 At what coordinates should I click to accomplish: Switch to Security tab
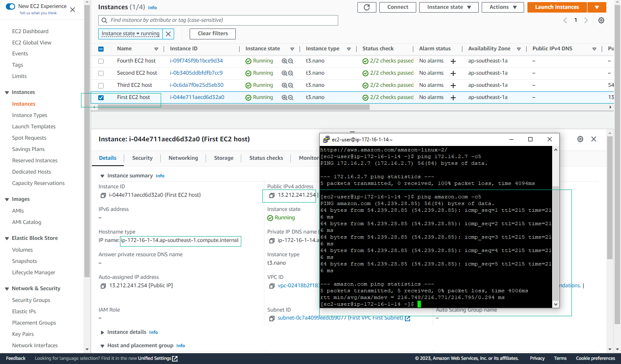(142, 158)
